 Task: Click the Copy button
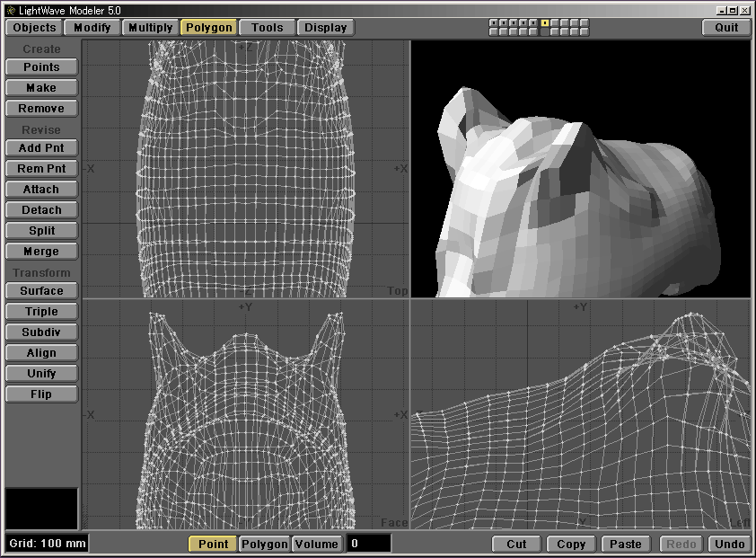click(x=571, y=544)
